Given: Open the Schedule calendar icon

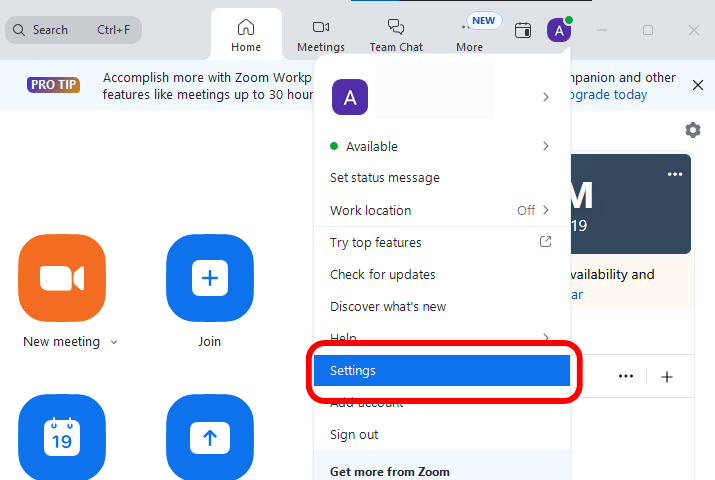Looking at the screenshot, I should (x=61, y=438).
